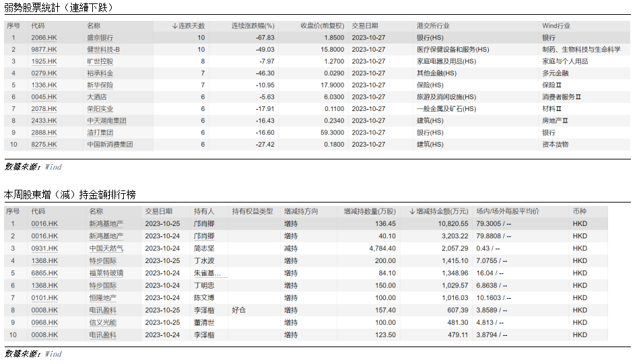Viewport: 635px width, 364px height.
Task: Click the 持有权益类型 column header
Action: 253,211
